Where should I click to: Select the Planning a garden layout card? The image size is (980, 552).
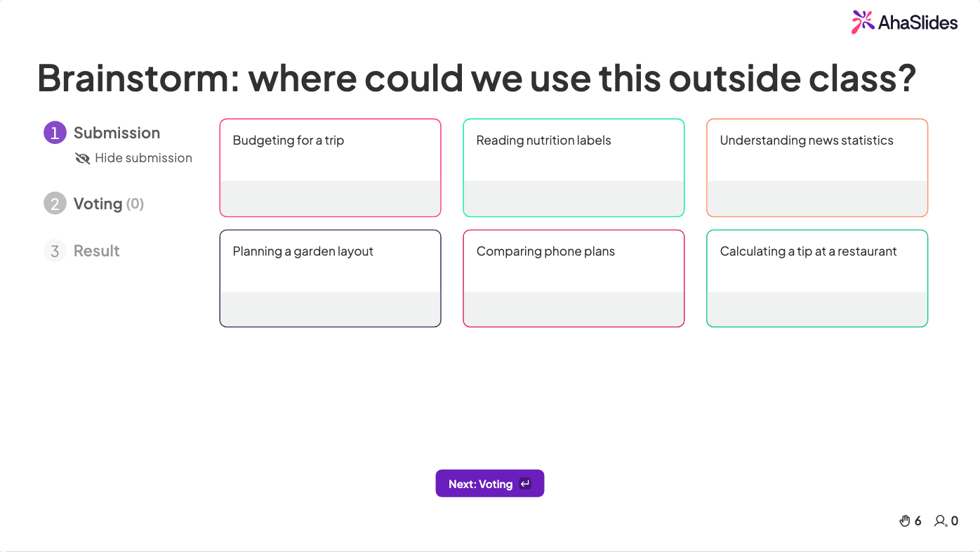pyautogui.click(x=330, y=279)
